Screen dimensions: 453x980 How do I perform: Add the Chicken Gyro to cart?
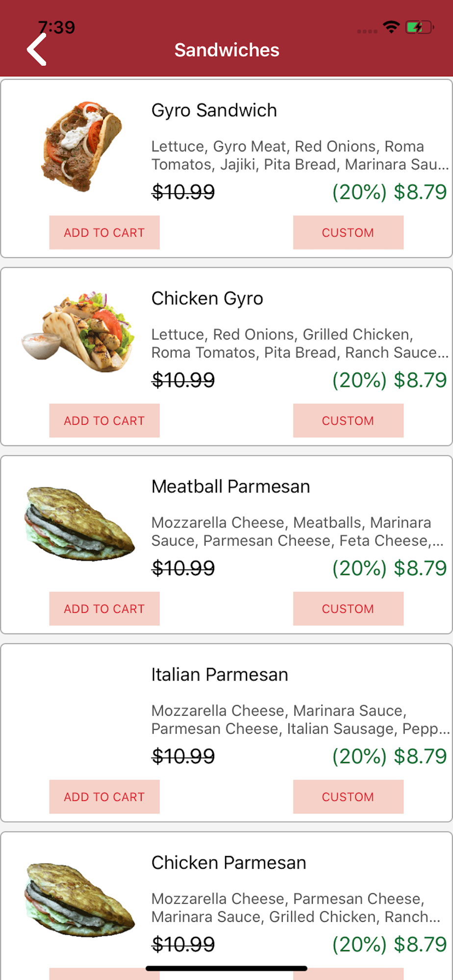(104, 420)
